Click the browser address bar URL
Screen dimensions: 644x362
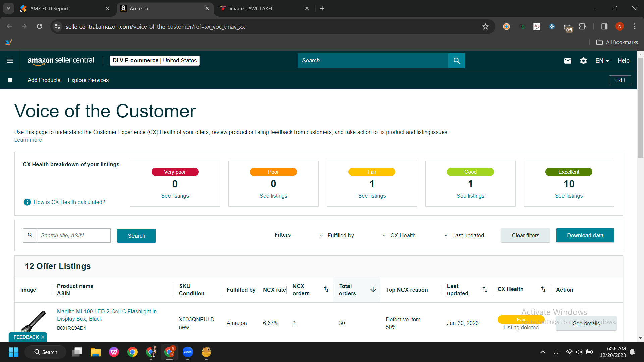[x=155, y=27]
